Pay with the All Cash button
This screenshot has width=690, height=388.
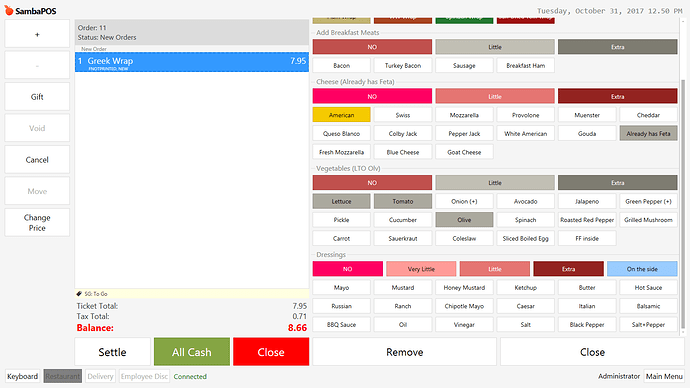point(192,352)
